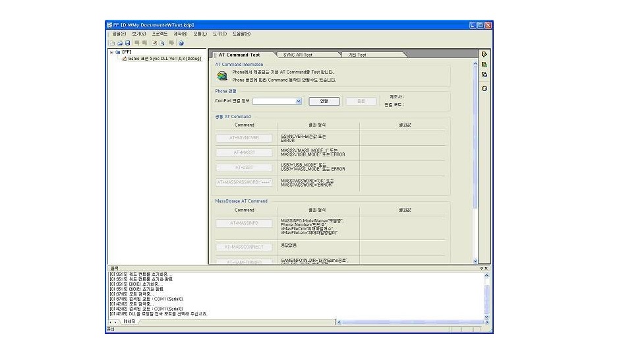Click the last log line about DLL loading
This screenshot has height=349, width=644.
point(159,313)
